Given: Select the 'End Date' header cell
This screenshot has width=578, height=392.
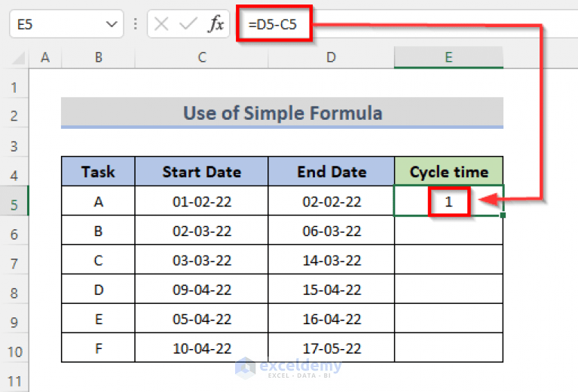Looking at the screenshot, I should tap(332, 171).
